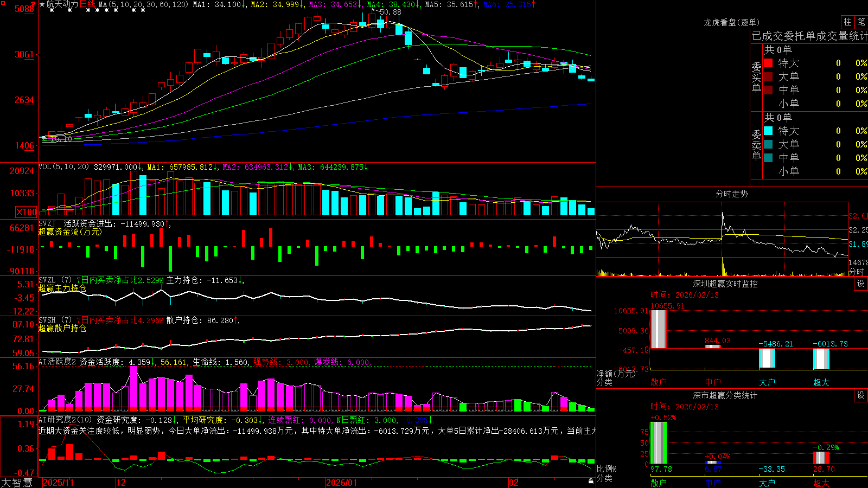Click the stock name 航天动力
868x488 pixels.
[x=62, y=4]
